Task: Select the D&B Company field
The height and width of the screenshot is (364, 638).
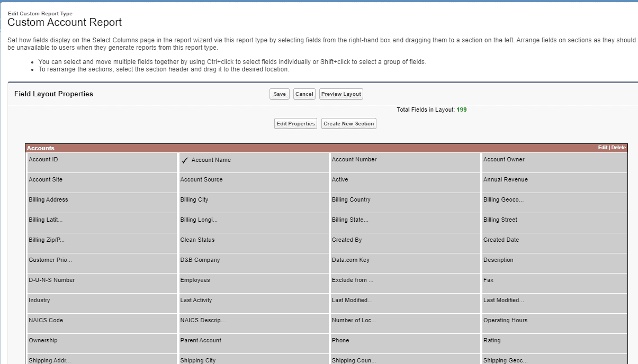Action: pos(254,263)
